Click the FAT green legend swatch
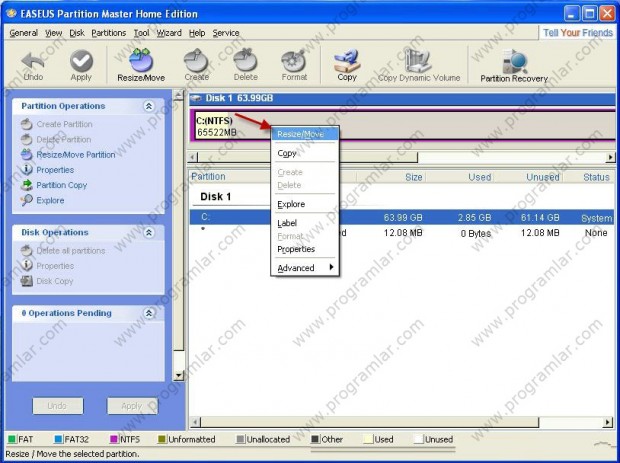 (12, 439)
